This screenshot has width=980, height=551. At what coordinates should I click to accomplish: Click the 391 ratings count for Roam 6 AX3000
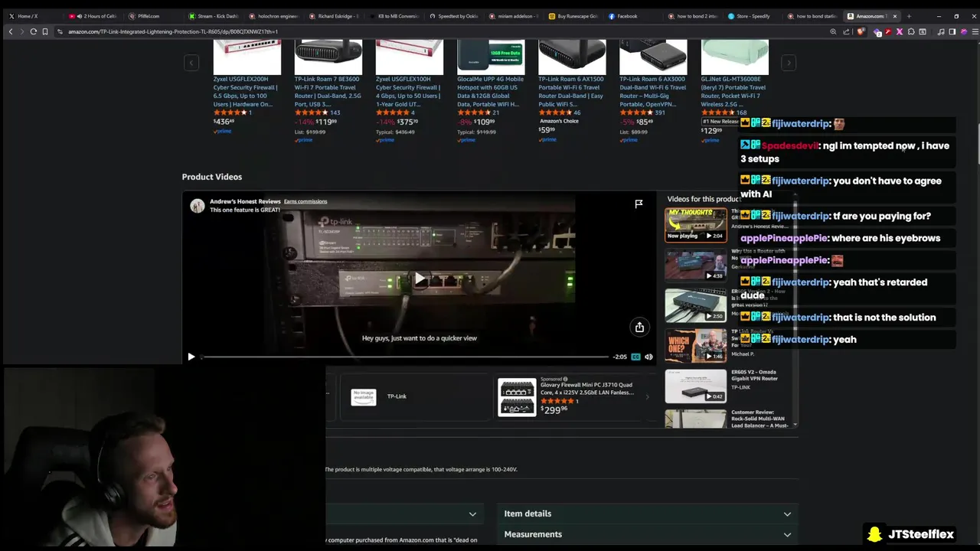[x=659, y=112]
